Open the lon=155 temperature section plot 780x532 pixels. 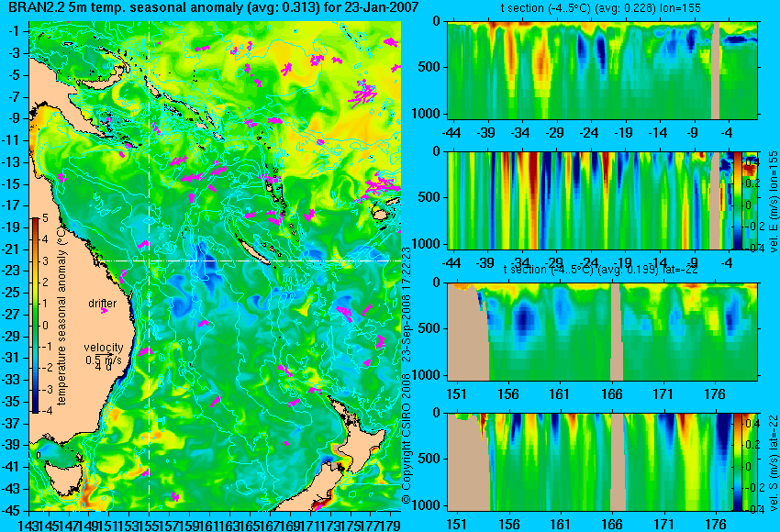click(603, 70)
